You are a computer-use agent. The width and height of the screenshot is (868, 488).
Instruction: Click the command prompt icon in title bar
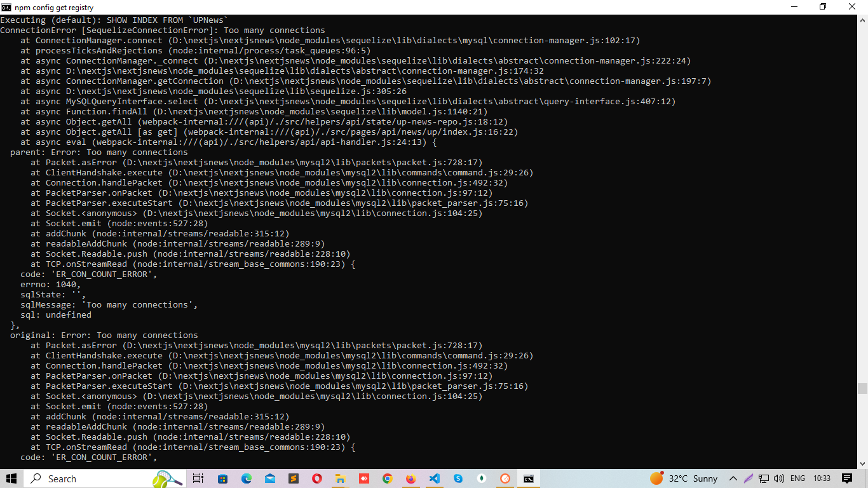[6, 7]
